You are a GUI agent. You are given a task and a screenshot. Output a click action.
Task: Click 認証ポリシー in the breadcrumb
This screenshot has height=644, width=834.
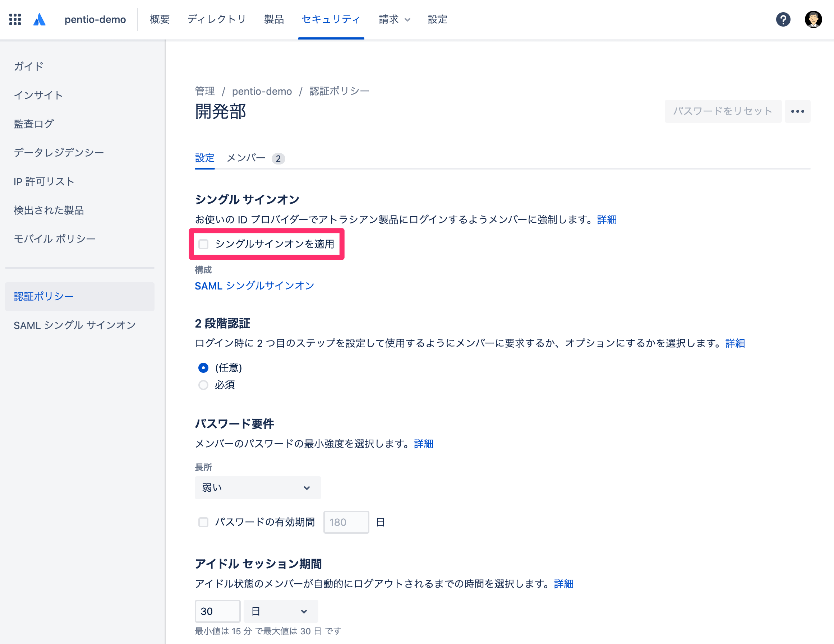tap(339, 91)
